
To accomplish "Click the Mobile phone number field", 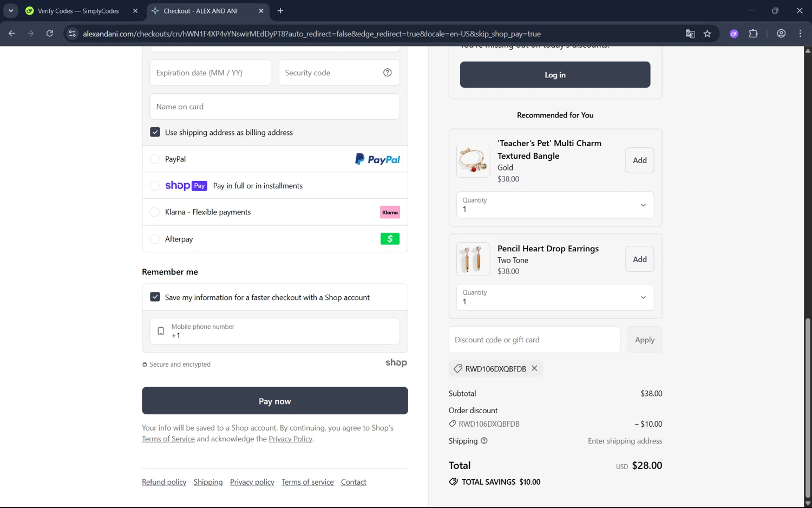I will [274, 331].
